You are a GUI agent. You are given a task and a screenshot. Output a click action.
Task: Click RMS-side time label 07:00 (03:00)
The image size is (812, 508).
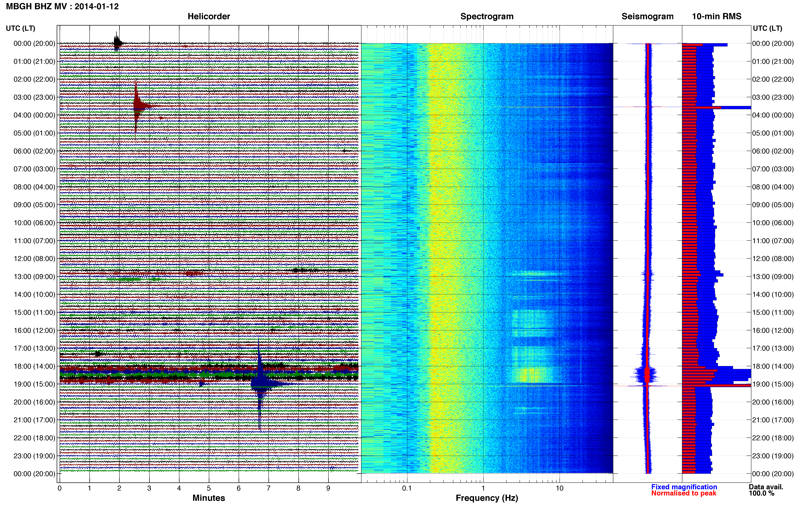773,169
